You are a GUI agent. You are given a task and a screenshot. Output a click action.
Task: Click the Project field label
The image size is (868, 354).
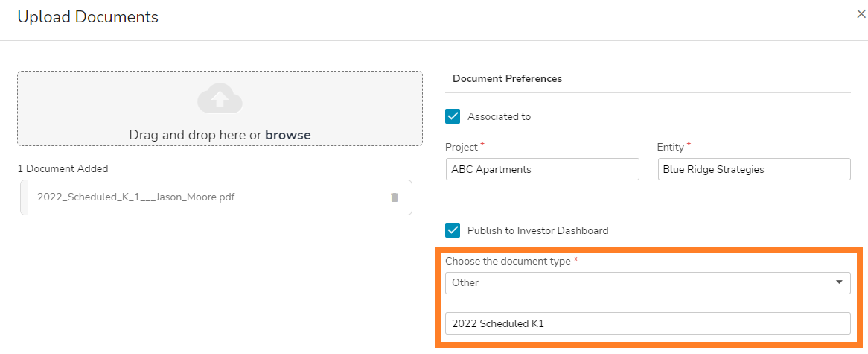pos(461,147)
